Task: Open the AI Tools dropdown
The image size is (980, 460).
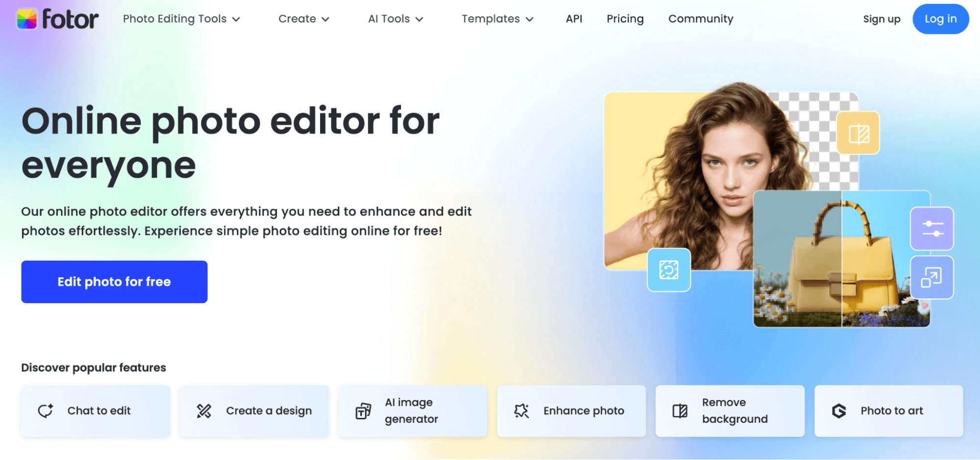Action: click(395, 19)
